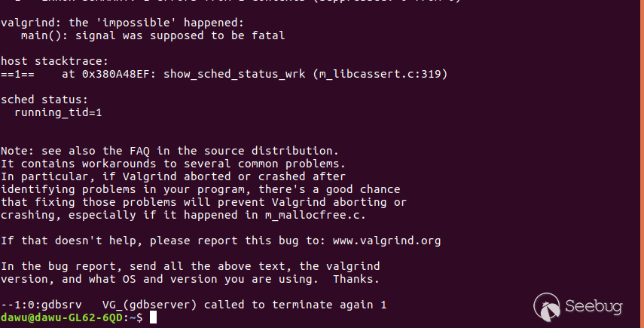The height and width of the screenshot is (328, 644).
Task: Click the dawu@dawu-GL62-6QD prompt text
Action: click(62, 317)
